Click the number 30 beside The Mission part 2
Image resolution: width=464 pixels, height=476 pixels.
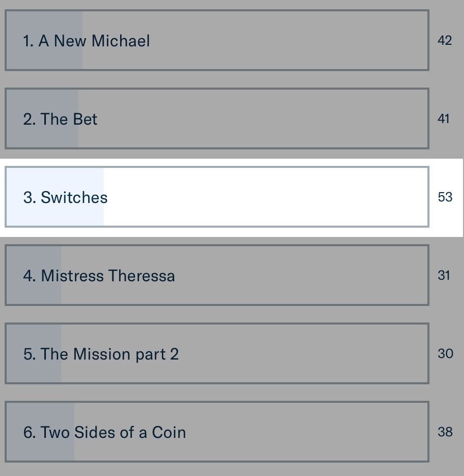445,354
